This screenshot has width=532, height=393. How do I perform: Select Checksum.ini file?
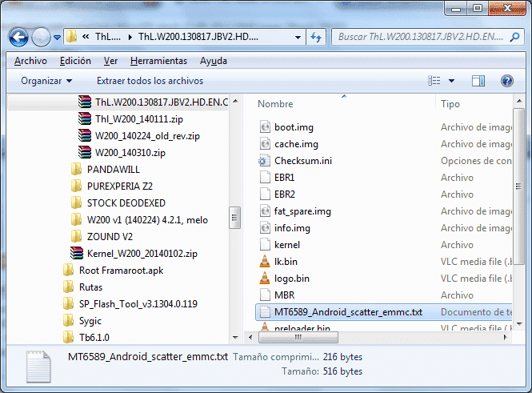tap(296, 161)
